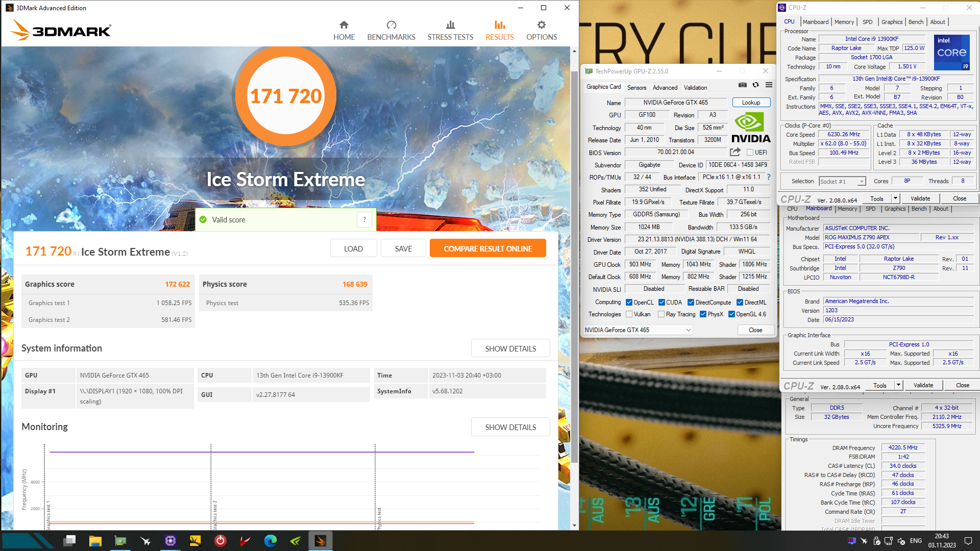Click Validate in the top CPU-Z window

(x=920, y=198)
